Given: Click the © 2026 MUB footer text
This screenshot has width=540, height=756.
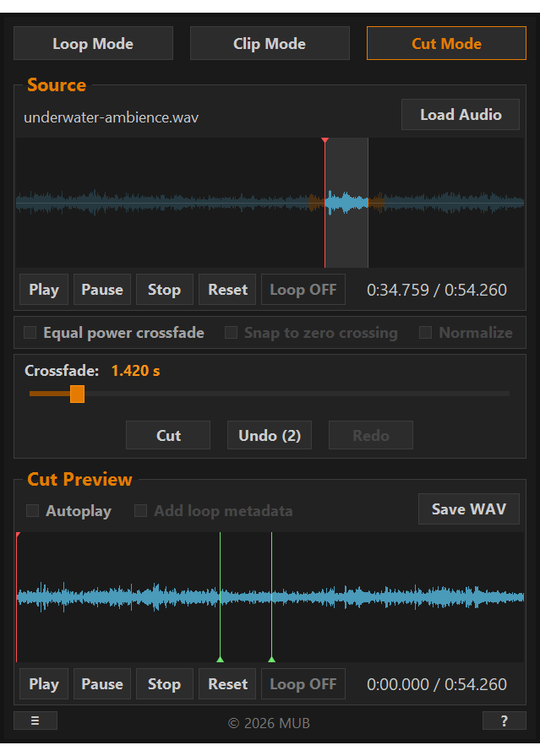Looking at the screenshot, I should 269,723.
